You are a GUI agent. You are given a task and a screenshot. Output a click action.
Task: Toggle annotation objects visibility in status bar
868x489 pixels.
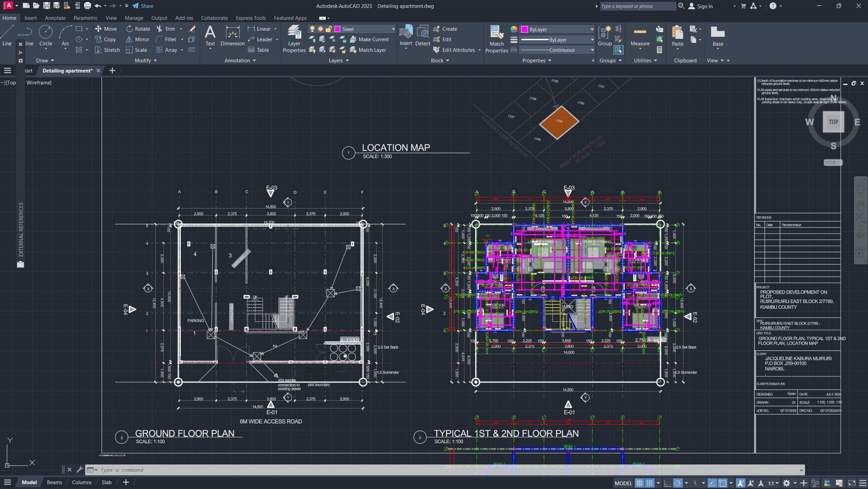(741, 483)
